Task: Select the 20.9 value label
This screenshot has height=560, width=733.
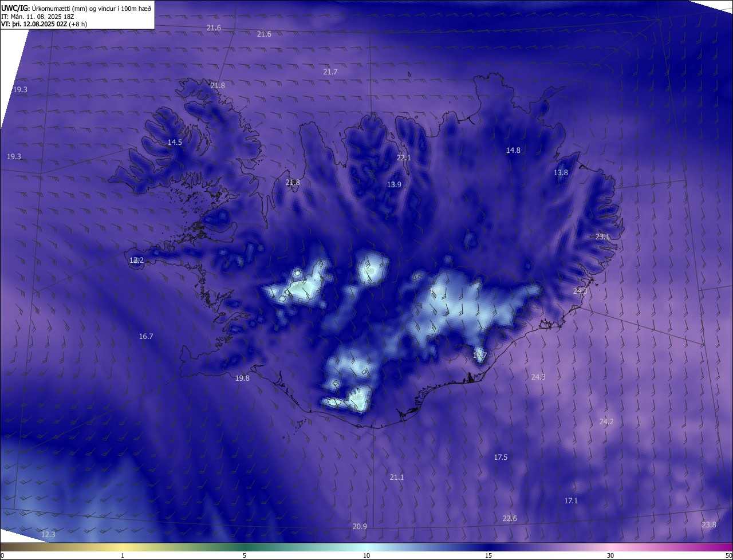Action: 360,527
